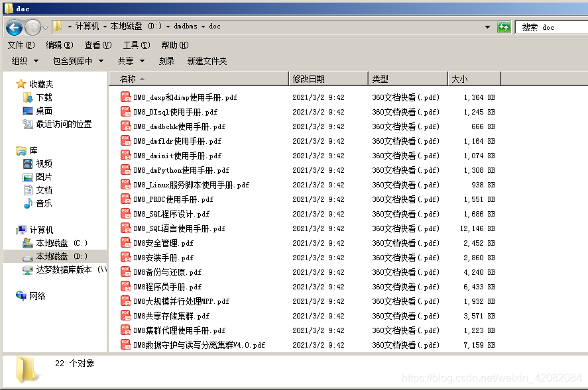Select file name DM8数据守护与读写分离集群V4.0.pdf
Image resolution: width=588 pixels, height=390 pixels.
(200, 345)
